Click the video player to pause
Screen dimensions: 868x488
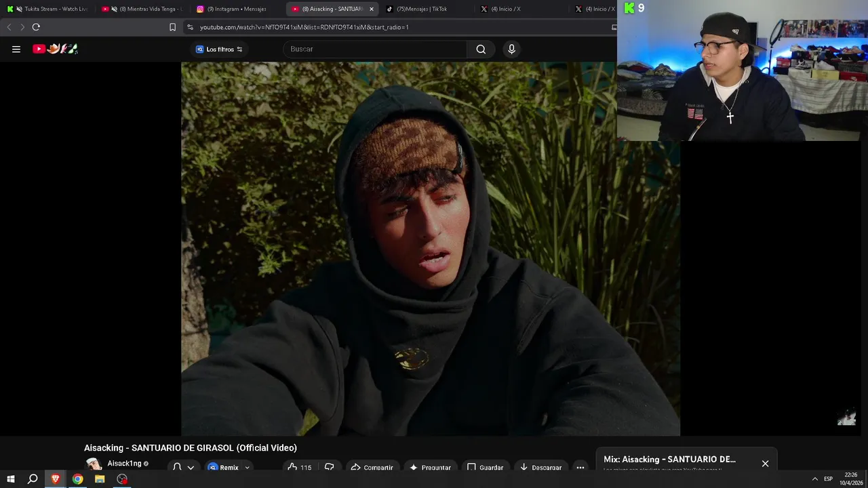point(431,249)
